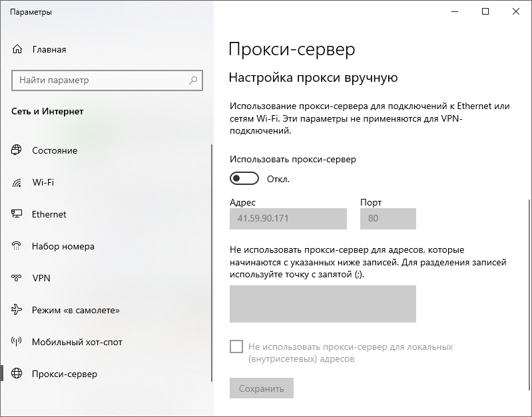Open Мобильный хот-спот settings
Viewport: 532px width, 417px height.
(77, 342)
